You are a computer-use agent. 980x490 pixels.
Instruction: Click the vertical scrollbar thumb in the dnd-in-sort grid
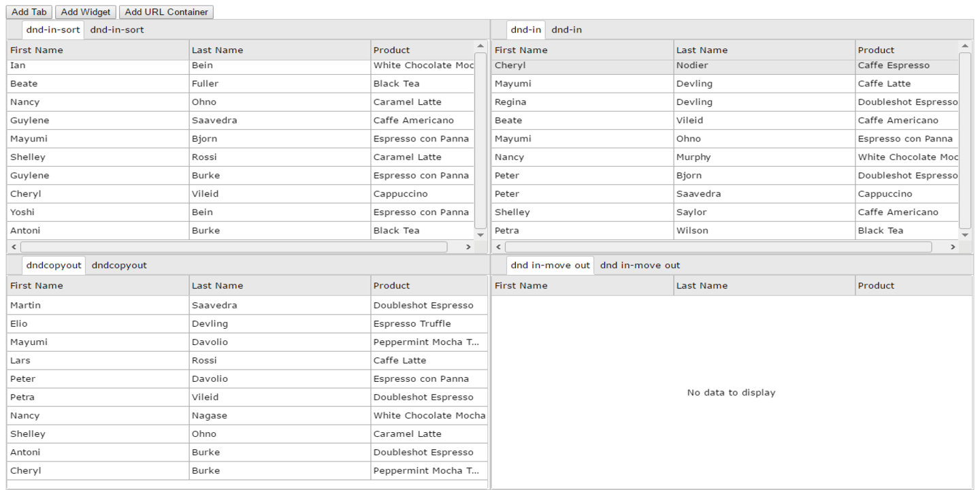tap(480, 141)
